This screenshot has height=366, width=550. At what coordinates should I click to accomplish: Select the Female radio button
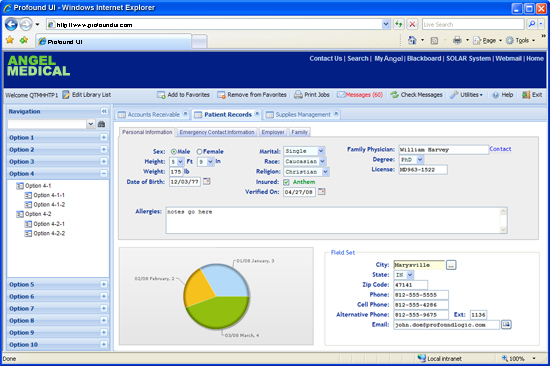pyautogui.click(x=199, y=152)
